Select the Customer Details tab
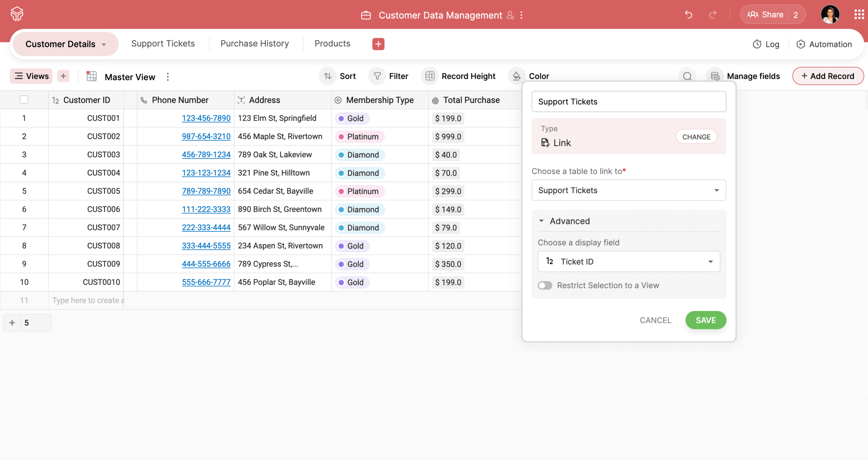This screenshot has width=868, height=460. tap(66, 44)
